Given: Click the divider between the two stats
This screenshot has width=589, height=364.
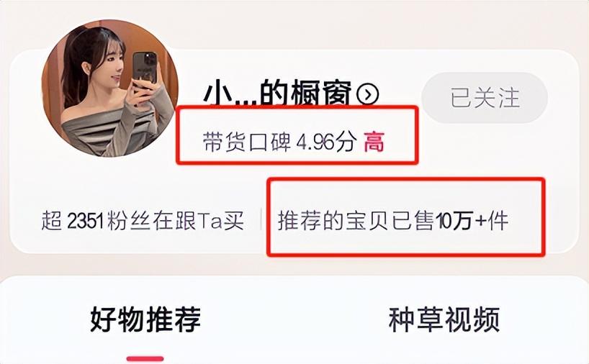Looking at the screenshot, I should [261, 219].
